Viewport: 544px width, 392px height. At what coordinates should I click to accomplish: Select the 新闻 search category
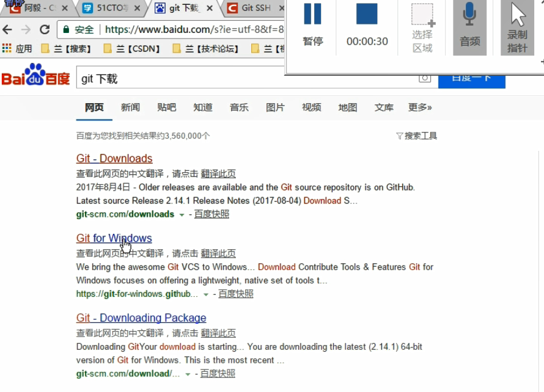(130, 107)
